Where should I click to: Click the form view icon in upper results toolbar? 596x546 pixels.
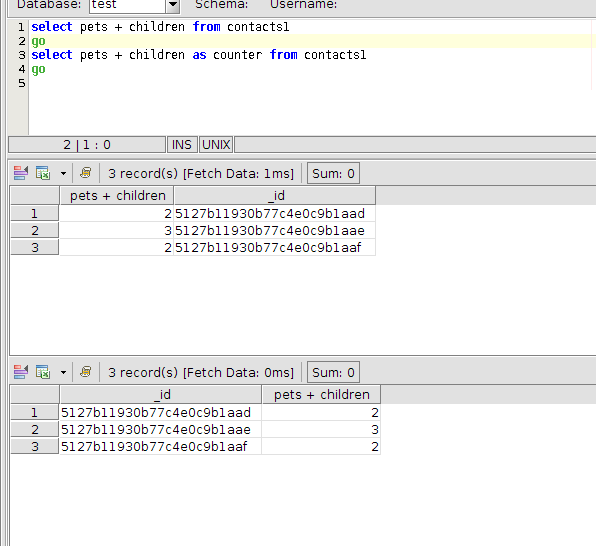click(21, 173)
